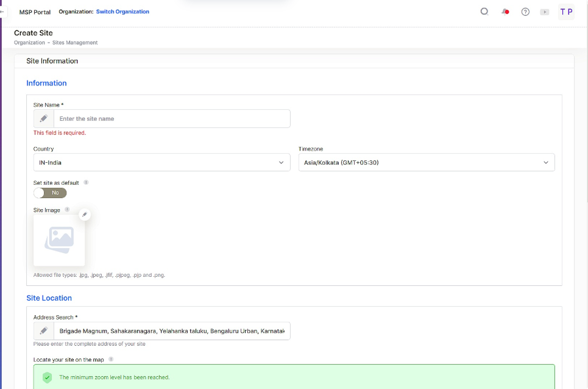Open the TP user avatar menu
Screen dimensions: 588x389
pos(565,11)
